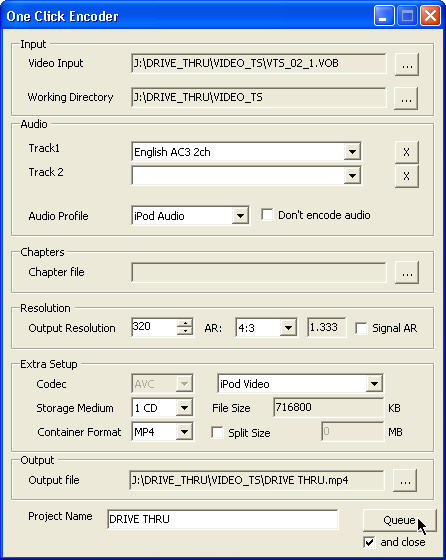This screenshot has width=446, height=560.
Task: Click the Queue button
Action: coord(400,520)
